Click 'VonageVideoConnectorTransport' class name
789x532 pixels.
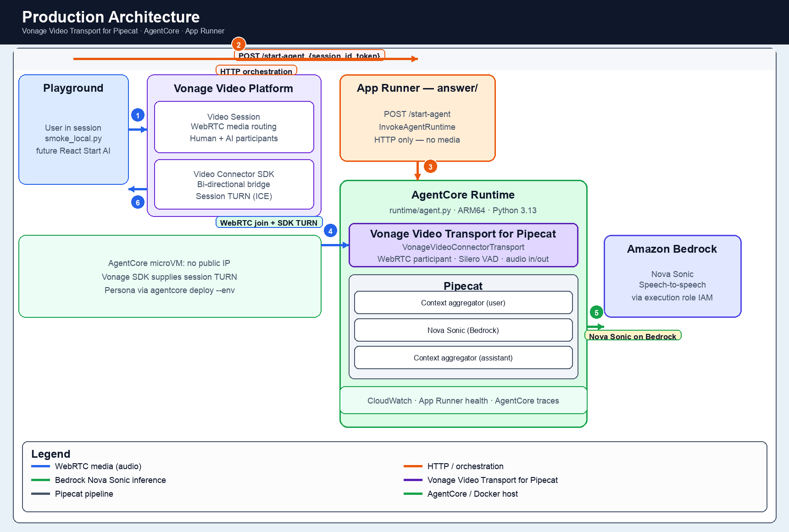(463, 247)
